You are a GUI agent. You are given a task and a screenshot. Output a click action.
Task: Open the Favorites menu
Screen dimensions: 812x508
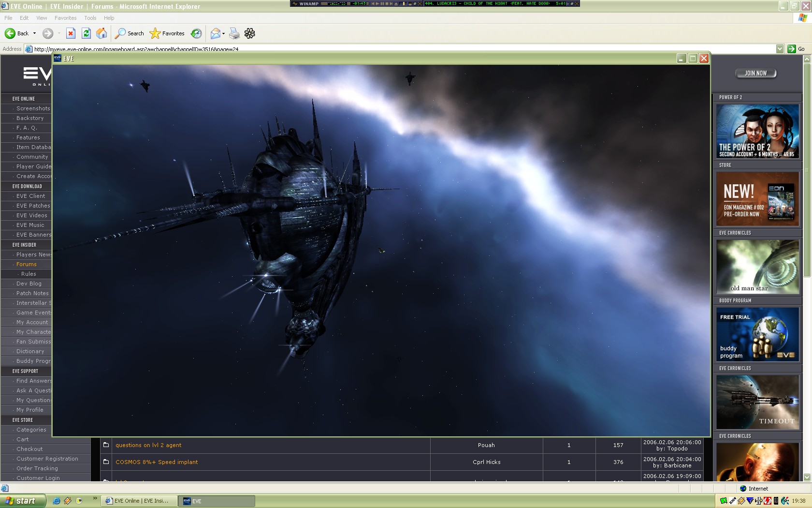pos(65,18)
